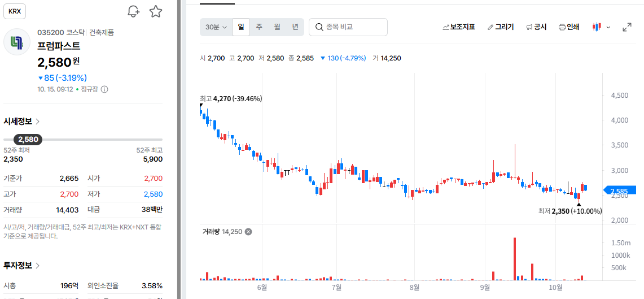This screenshot has height=299, width=644.
Task: Click the current price tag 2,585
Action: click(x=619, y=191)
